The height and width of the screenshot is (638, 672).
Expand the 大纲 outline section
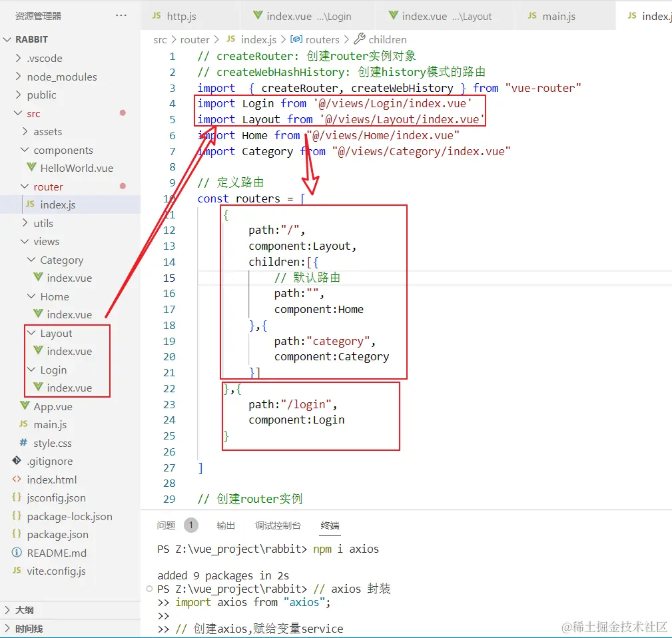(7, 610)
